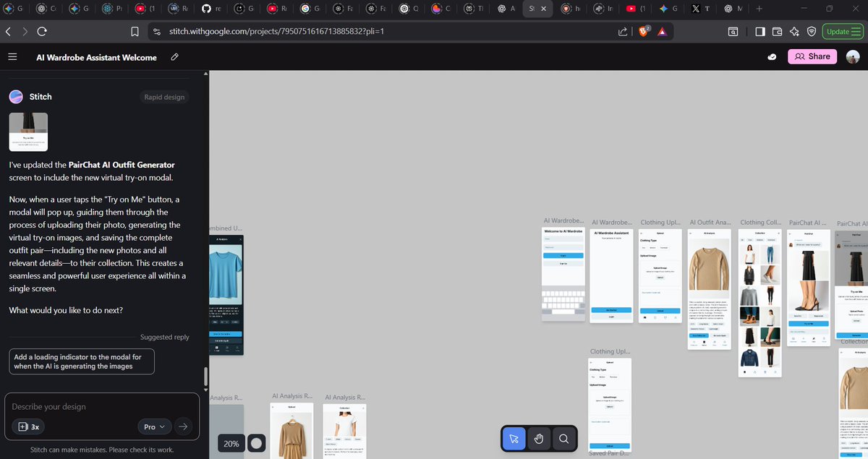The image size is (868, 459).
Task: Open Brave Rewards triangle icon
Action: tap(662, 32)
